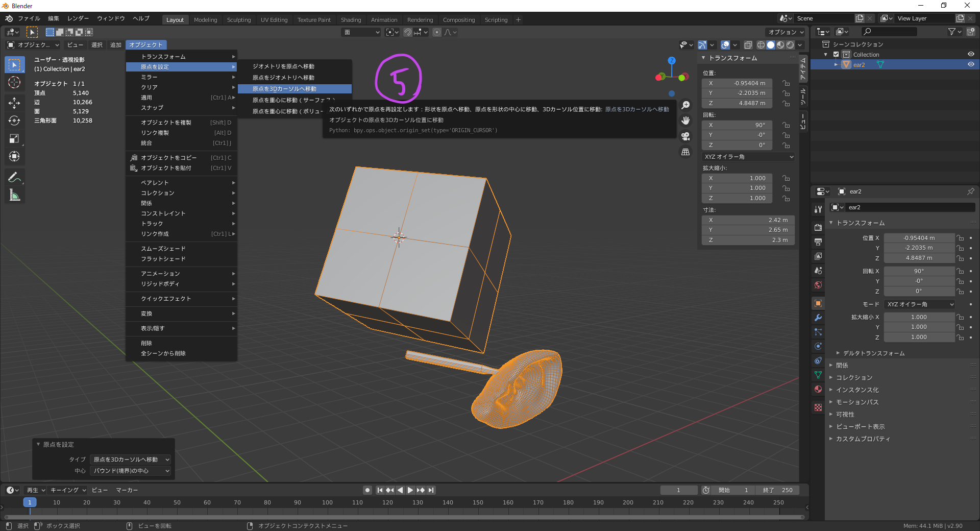The height and width of the screenshot is (531, 980).
Task: Click the camera view icon in viewport
Action: tap(685, 136)
